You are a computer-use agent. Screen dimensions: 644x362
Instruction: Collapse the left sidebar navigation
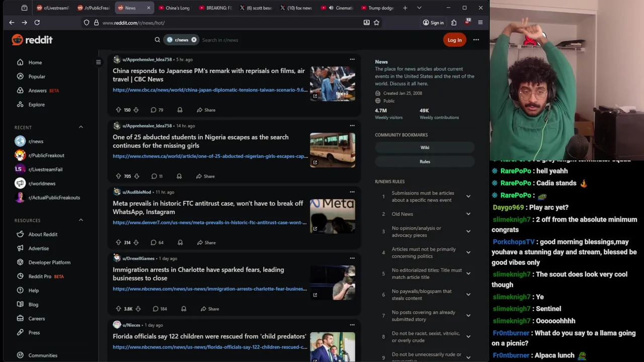point(98,62)
